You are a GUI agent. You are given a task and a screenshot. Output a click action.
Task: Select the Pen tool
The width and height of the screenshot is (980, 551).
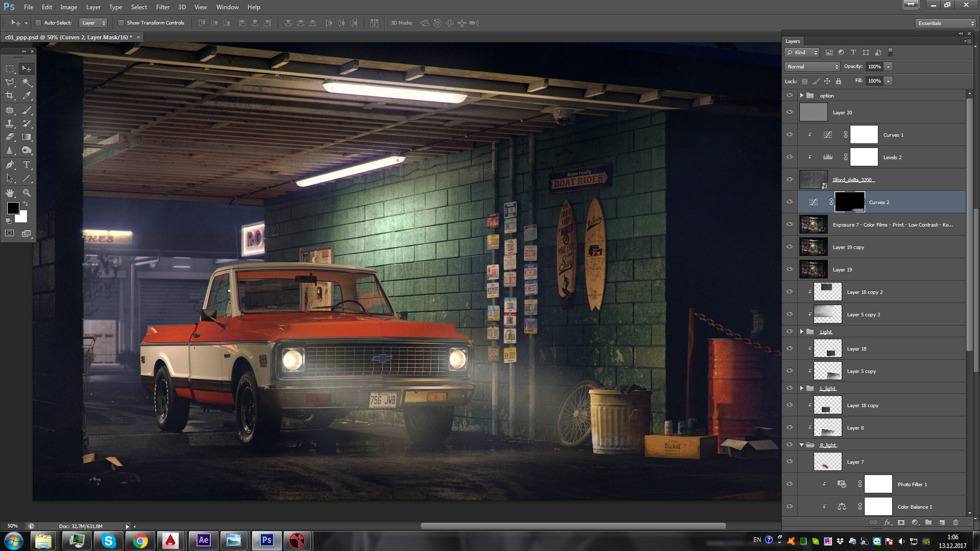10,165
